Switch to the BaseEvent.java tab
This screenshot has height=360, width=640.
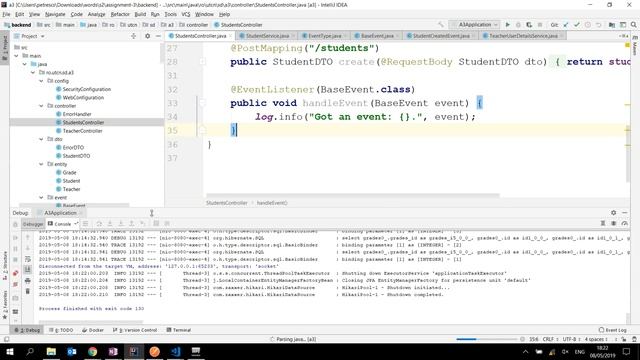point(377,36)
